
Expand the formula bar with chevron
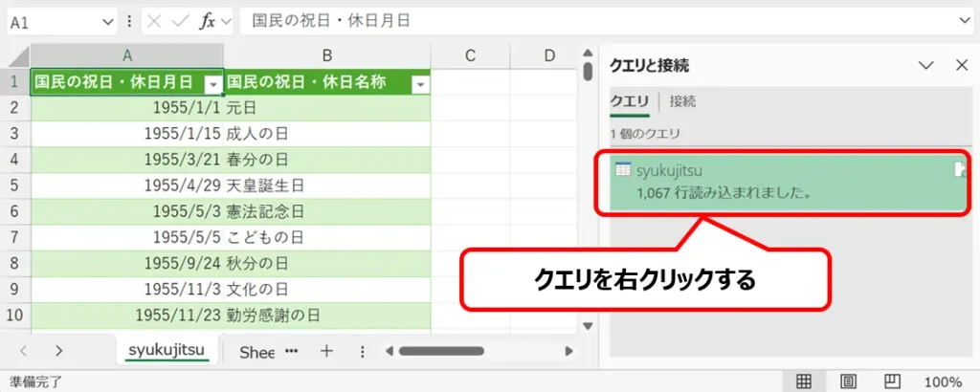click(x=967, y=21)
